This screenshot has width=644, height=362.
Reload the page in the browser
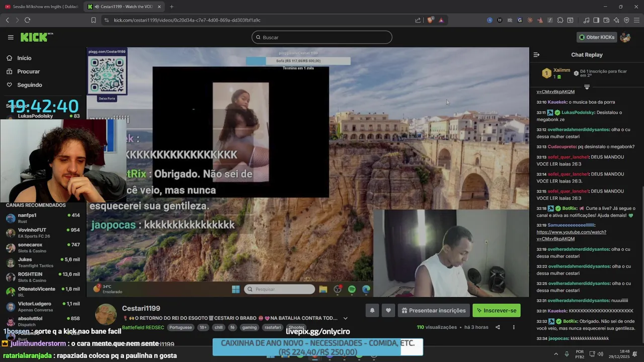tap(27, 20)
